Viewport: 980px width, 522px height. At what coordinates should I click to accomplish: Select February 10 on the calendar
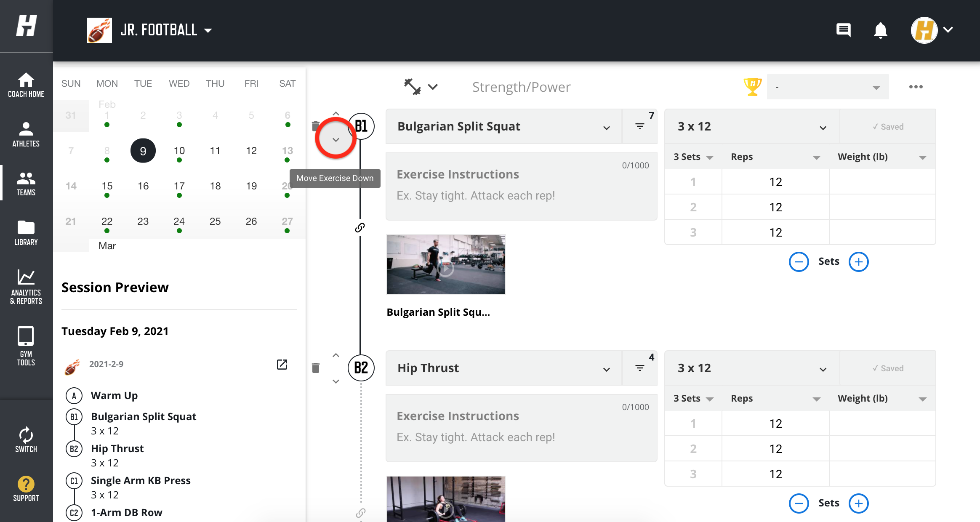pos(179,151)
